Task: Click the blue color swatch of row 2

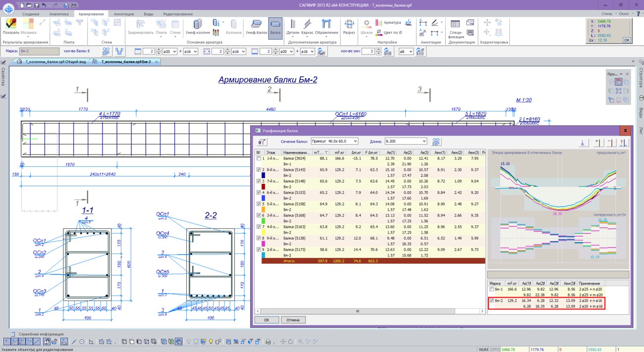Action: 264,175
